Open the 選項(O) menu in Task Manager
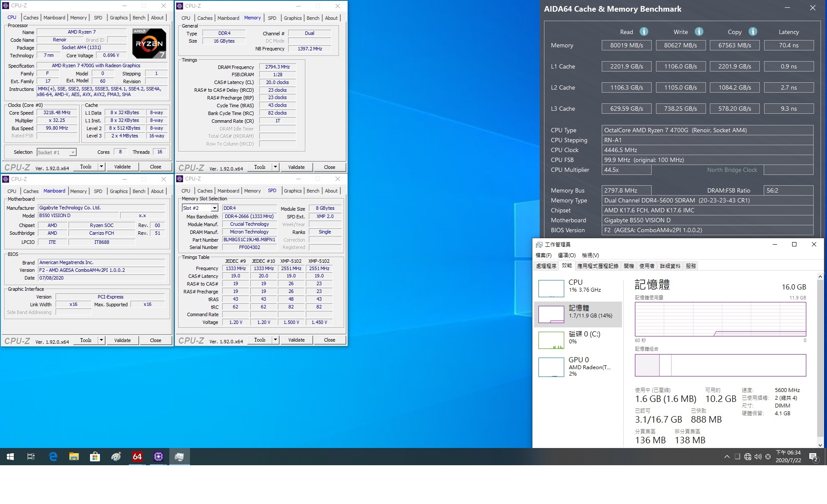 pyautogui.click(x=566, y=255)
